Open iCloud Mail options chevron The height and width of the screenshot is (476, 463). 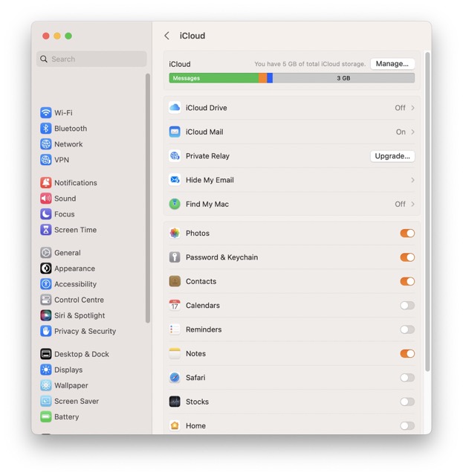[x=412, y=132]
